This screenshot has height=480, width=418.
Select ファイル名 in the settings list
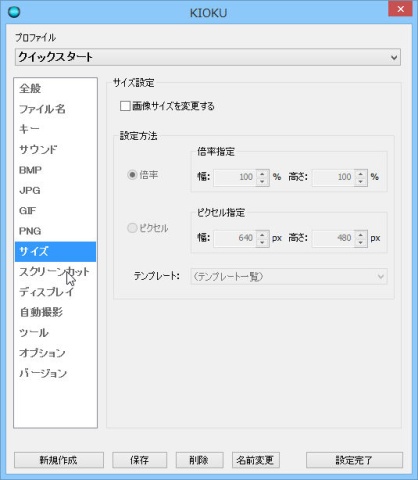click(55, 109)
